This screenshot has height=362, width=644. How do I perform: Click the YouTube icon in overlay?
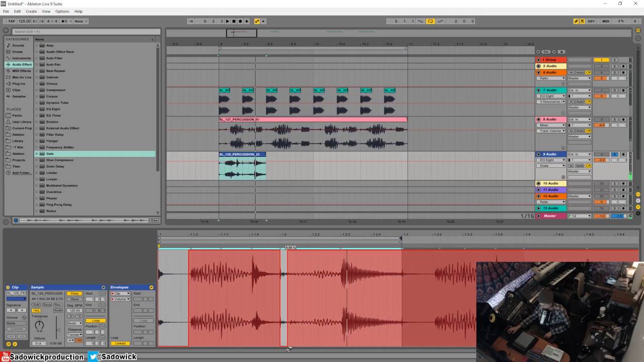[x=5, y=357]
